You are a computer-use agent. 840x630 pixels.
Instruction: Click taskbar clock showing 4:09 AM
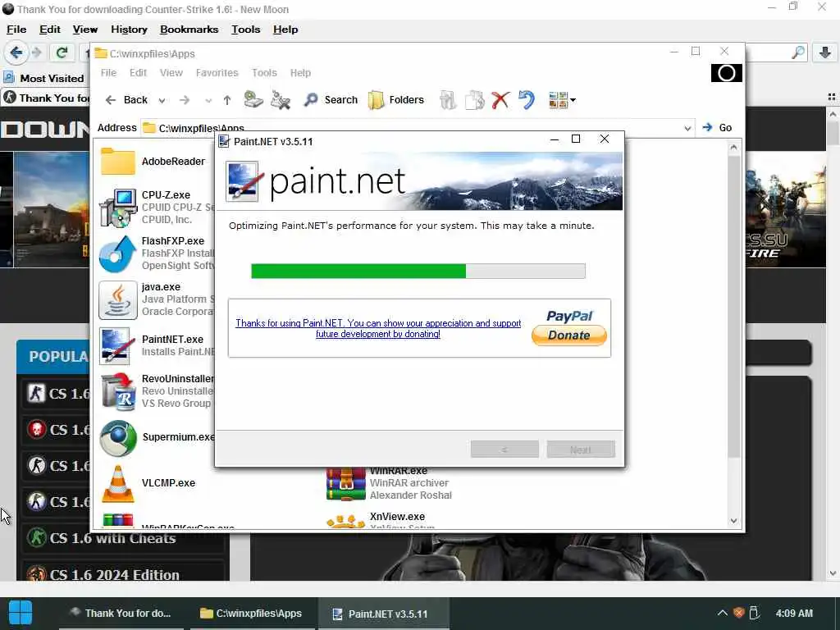point(794,614)
